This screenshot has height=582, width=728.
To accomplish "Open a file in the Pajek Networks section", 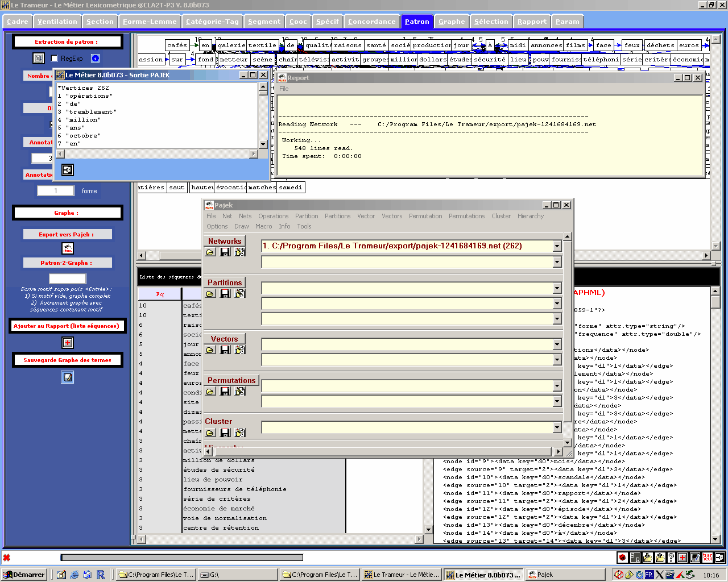I will (x=210, y=252).
